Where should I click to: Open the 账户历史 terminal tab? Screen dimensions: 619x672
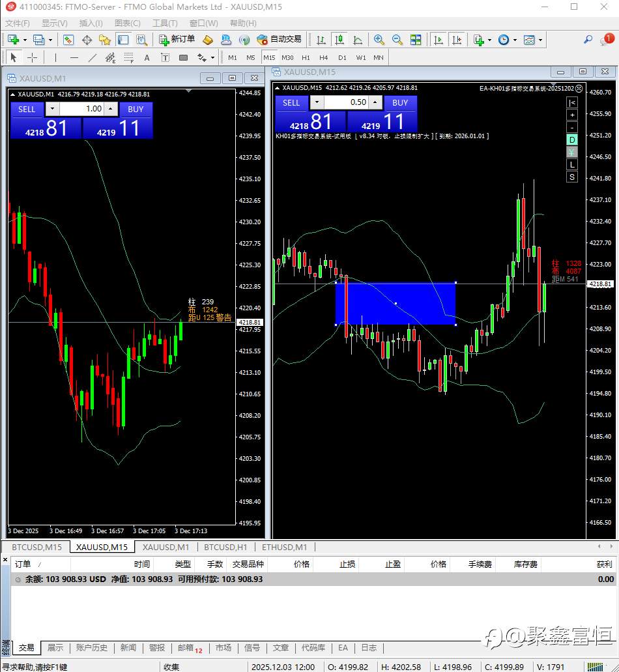pyautogui.click(x=92, y=648)
